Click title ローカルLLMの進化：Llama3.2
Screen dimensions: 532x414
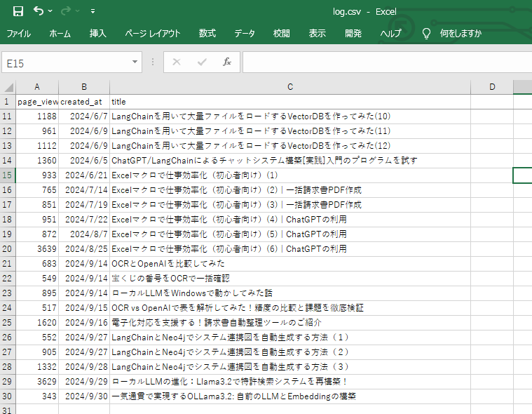(290, 382)
